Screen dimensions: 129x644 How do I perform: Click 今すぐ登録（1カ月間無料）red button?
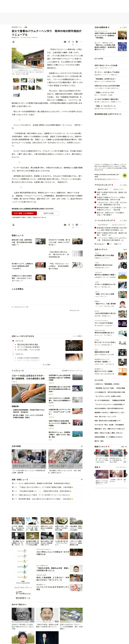24,213
